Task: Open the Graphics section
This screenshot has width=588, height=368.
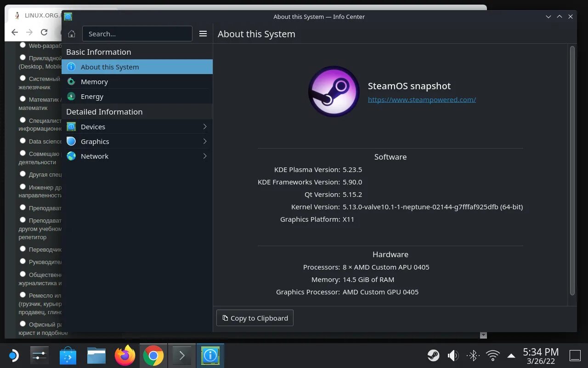Action: (x=137, y=141)
